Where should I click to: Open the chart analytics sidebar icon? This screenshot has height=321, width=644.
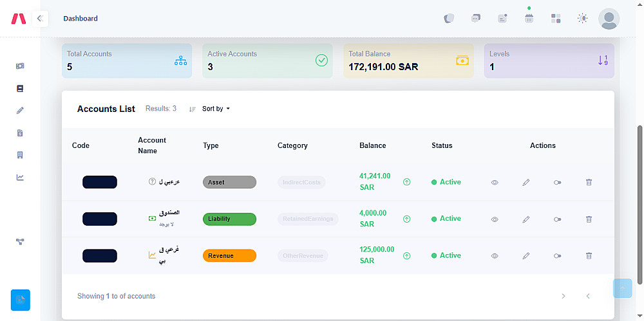tap(20, 178)
